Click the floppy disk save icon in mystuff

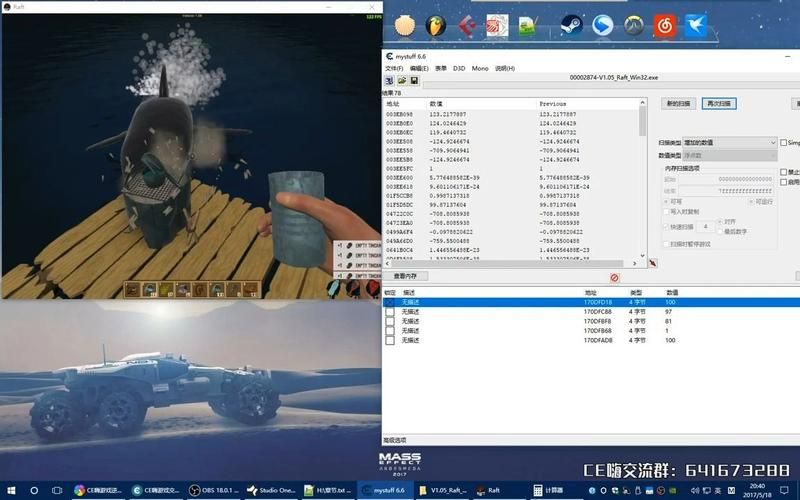pyautogui.click(x=414, y=81)
